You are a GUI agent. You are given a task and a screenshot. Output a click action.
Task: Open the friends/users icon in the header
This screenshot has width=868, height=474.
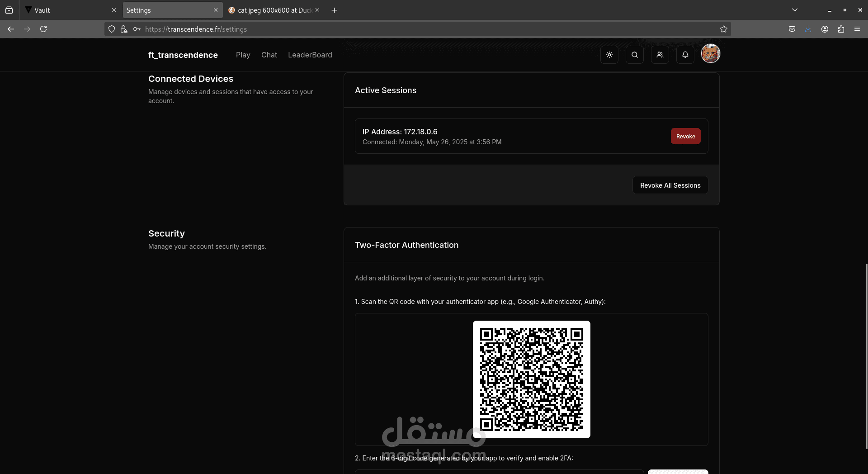coord(660,55)
